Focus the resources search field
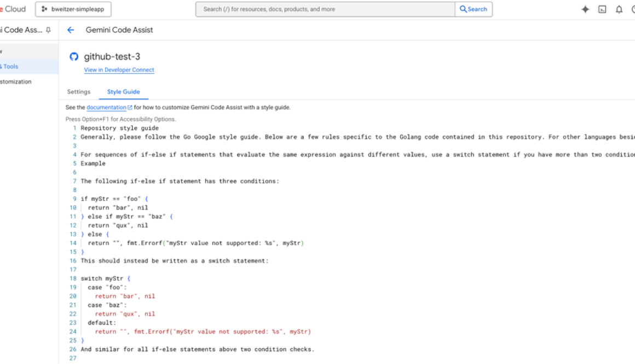 325,9
